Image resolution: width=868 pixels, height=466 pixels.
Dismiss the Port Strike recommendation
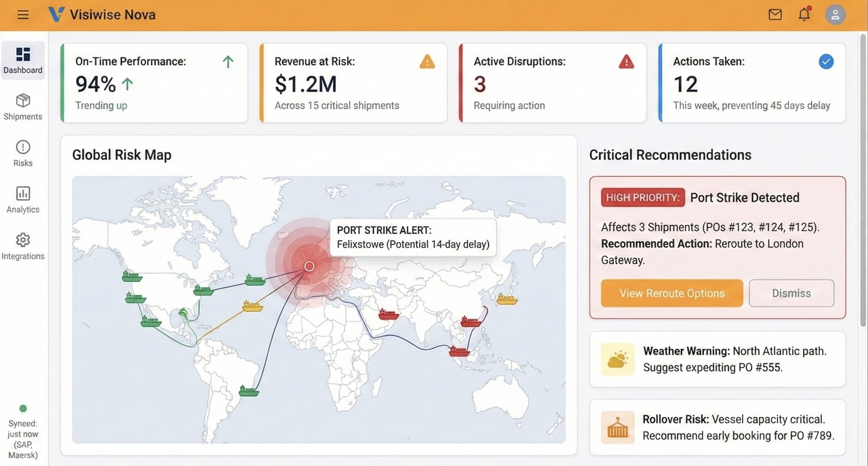point(791,293)
